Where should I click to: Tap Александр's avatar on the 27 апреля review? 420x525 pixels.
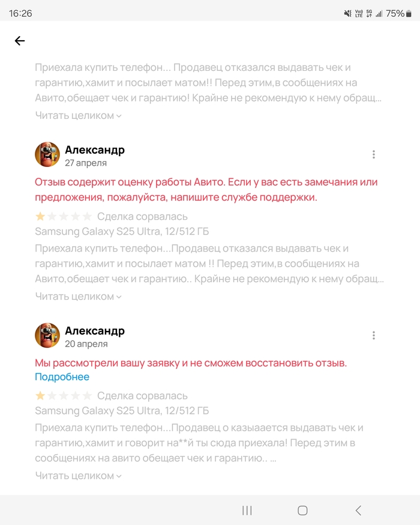pos(47,154)
